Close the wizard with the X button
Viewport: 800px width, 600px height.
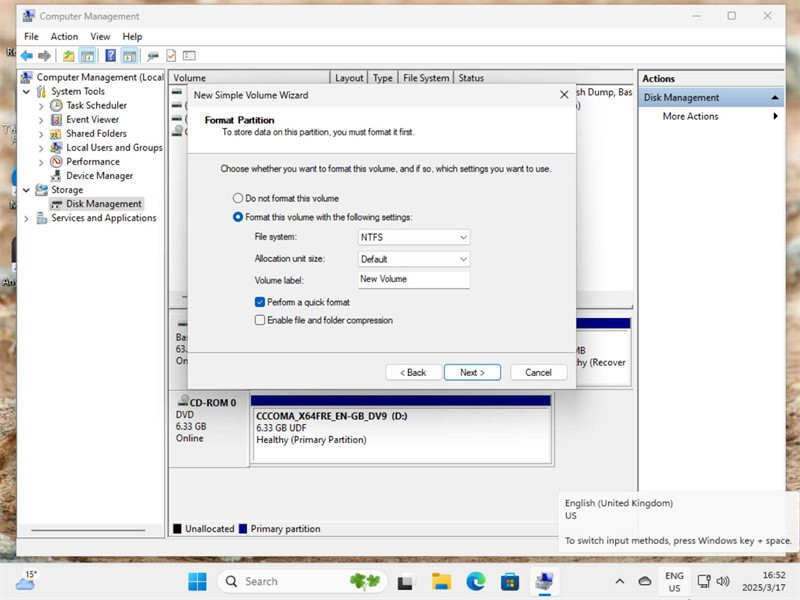click(x=564, y=95)
